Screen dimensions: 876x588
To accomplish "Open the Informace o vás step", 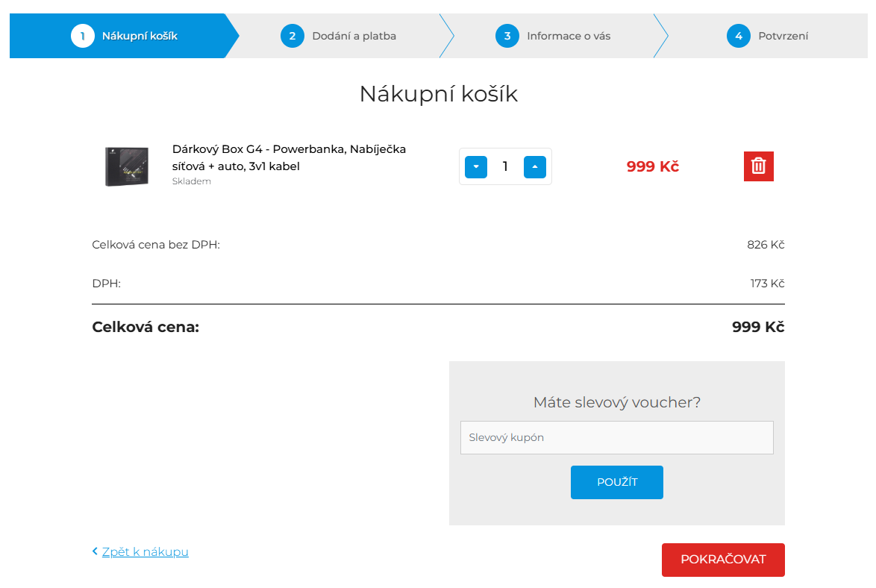I will (568, 36).
